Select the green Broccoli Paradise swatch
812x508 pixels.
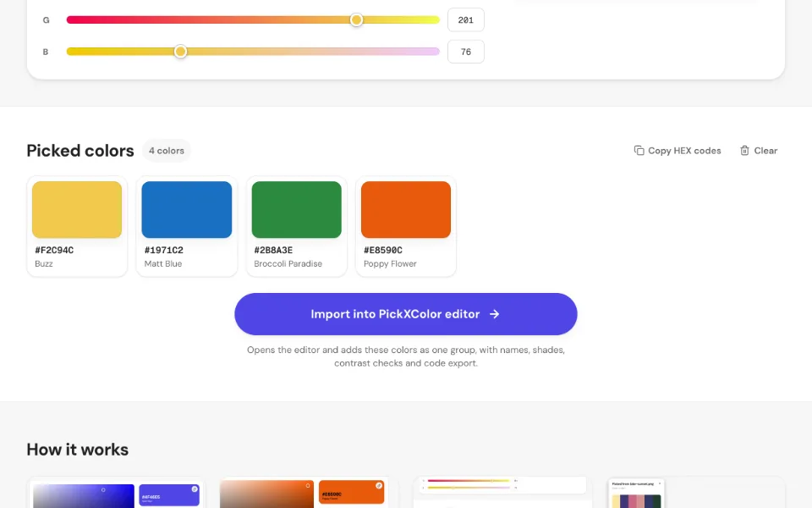[296, 209]
